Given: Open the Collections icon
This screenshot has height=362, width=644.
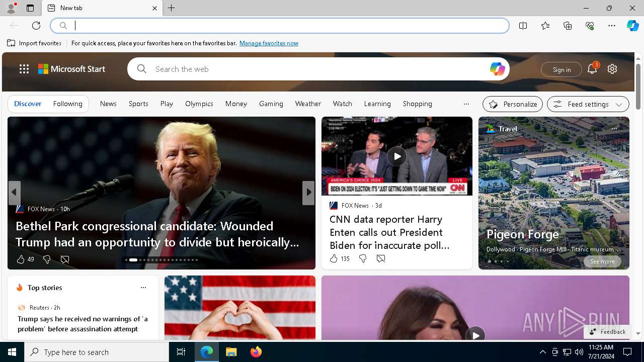Looking at the screenshot, I should point(568,26).
